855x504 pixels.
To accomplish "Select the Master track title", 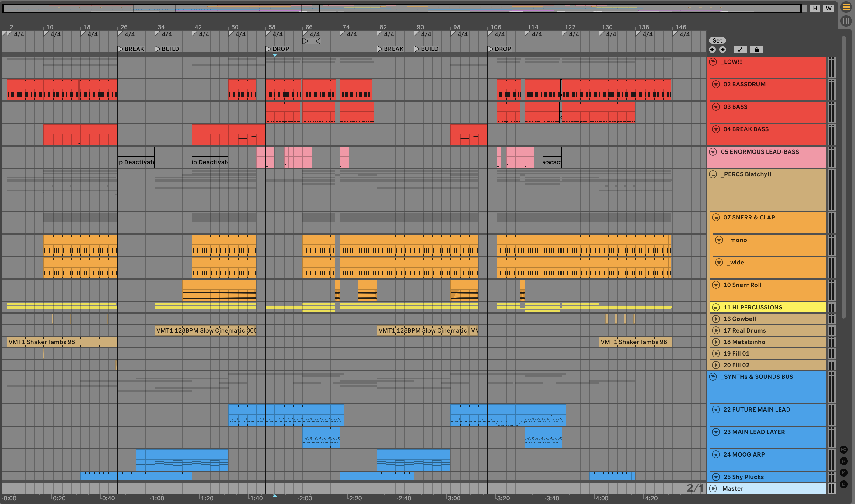I will point(733,488).
